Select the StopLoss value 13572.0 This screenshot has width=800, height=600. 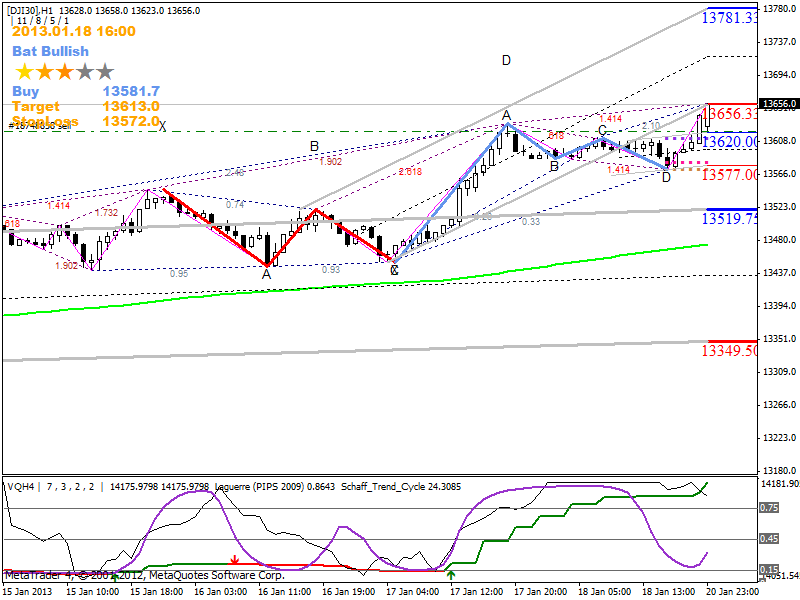[x=131, y=121]
